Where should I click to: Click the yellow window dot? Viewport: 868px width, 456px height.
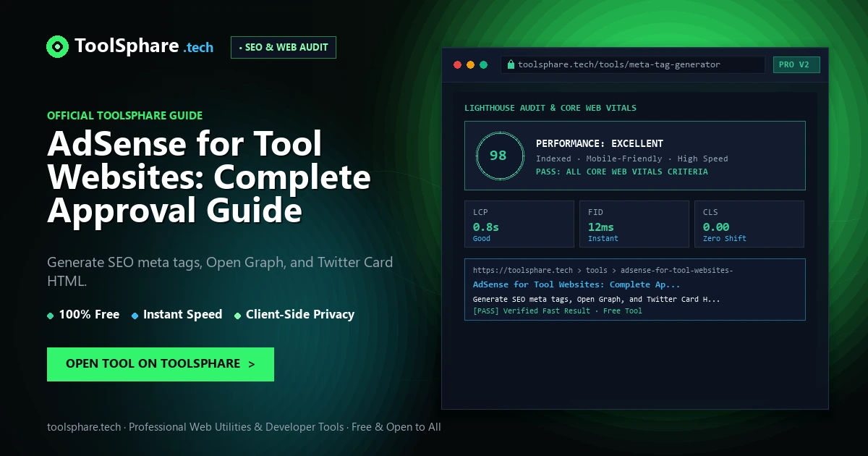click(x=470, y=64)
